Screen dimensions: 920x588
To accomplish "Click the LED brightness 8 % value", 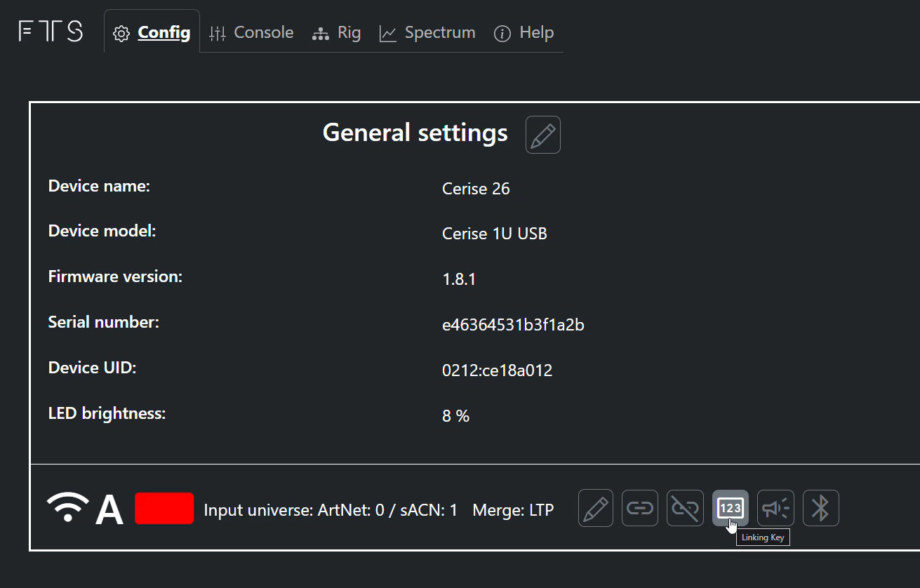I will 455,416.
